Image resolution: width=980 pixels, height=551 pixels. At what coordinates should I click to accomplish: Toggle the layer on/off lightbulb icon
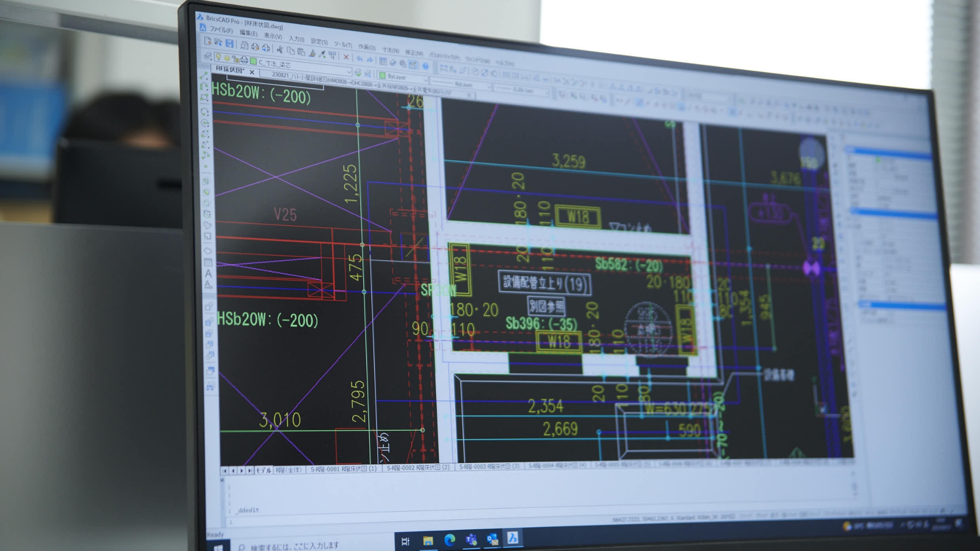218,57
